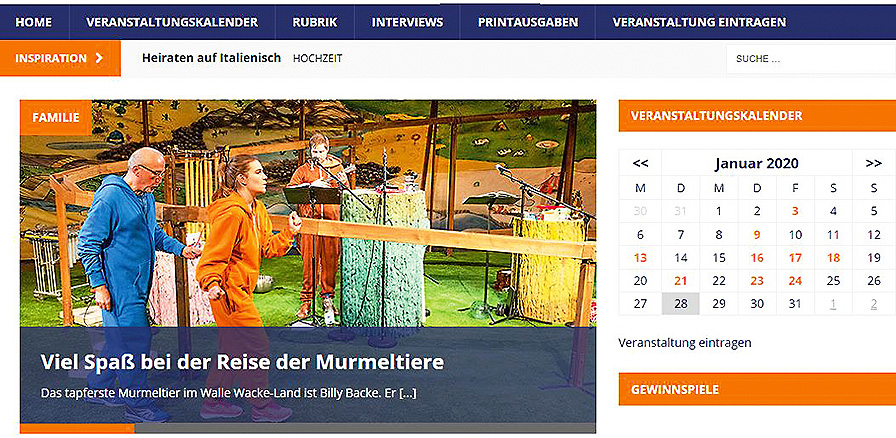
Task: Select January 28 in the calendar
Action: [681, 304]
